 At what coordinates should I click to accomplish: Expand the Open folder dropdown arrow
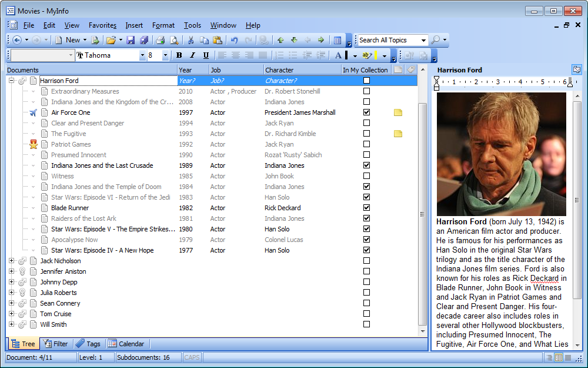tap(121, 40)
